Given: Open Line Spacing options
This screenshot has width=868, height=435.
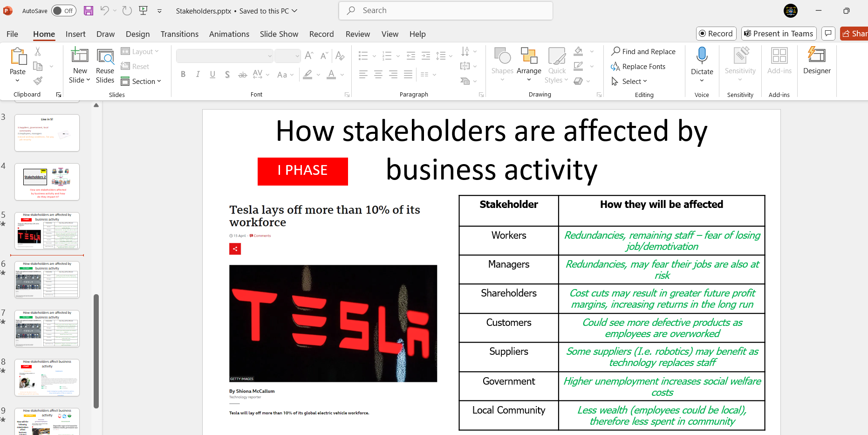Looking at the screenshot, I should pos(444,56).
